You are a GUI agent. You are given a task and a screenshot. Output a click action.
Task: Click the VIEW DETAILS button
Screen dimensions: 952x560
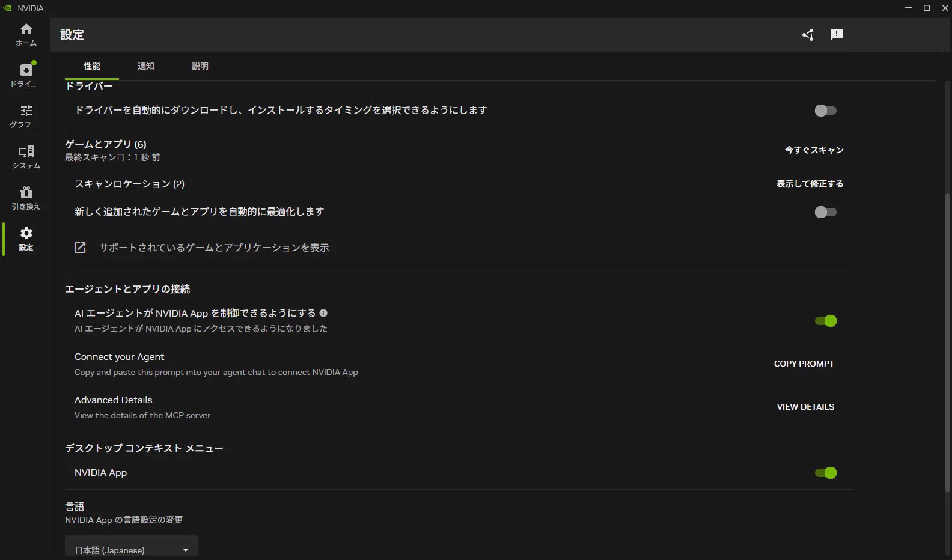click(x=805, y=407)
